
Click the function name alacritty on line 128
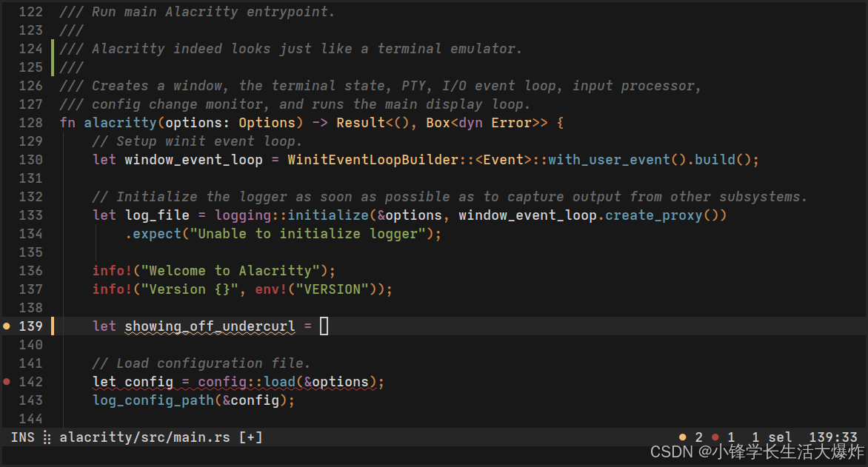pos(120,123)
